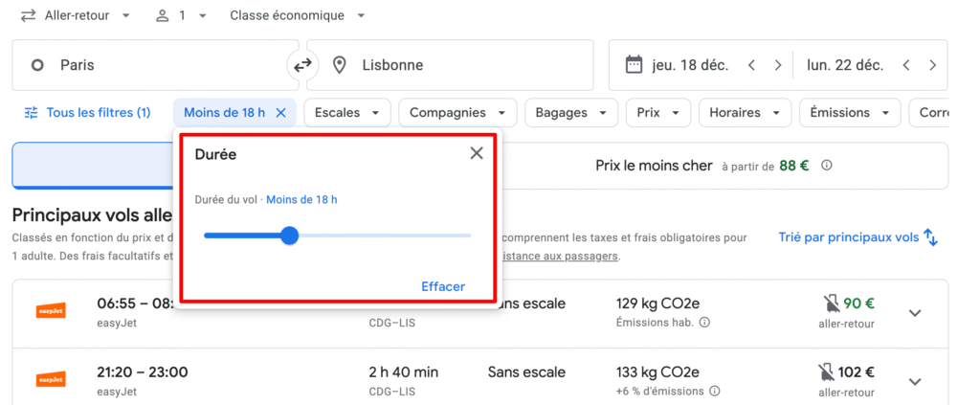Image resolution: width=980 pixels, height=405 pixels.
Task: Click the Effacer link in Durée popup
Action: click(x=443, y=287)
